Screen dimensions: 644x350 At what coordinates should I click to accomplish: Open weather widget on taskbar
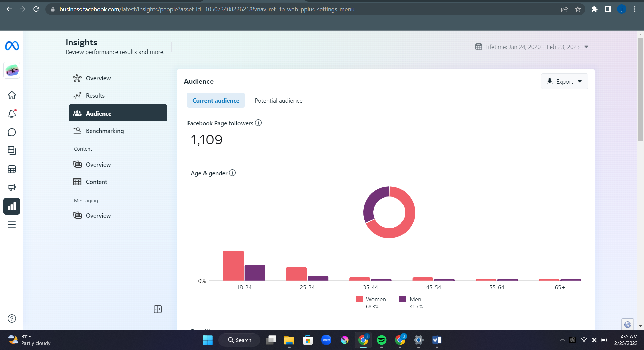pyautogui.click(x=30, y=340)
